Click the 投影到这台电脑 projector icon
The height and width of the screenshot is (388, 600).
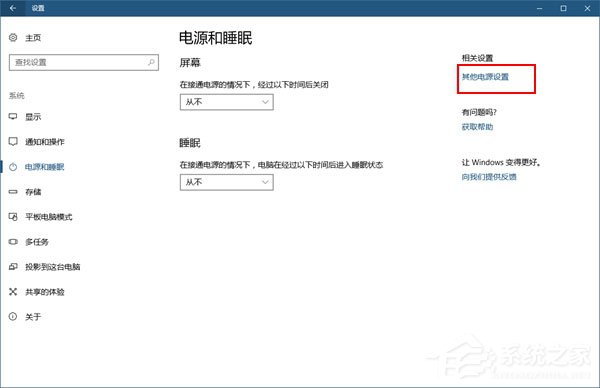click(13, 267)
